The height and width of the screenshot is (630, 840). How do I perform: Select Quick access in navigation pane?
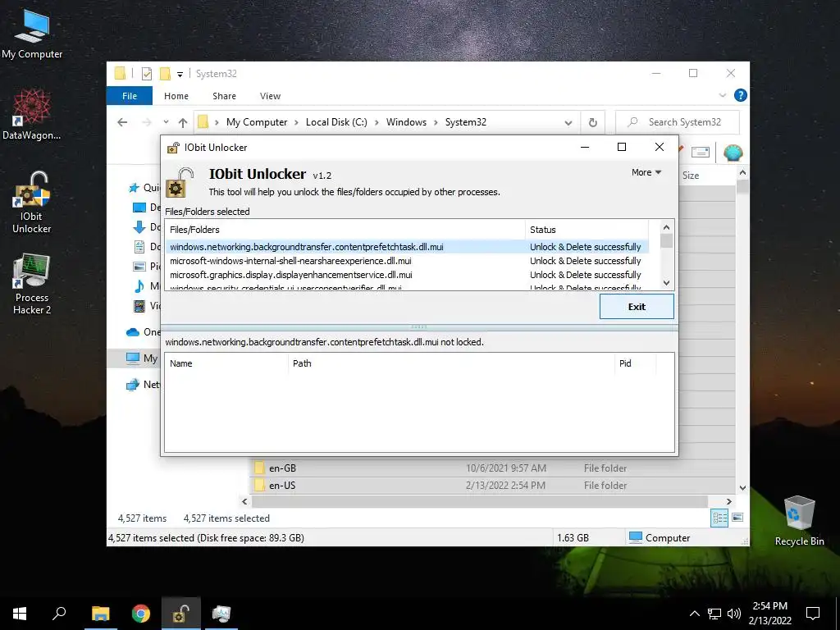[x=144, y=188]
